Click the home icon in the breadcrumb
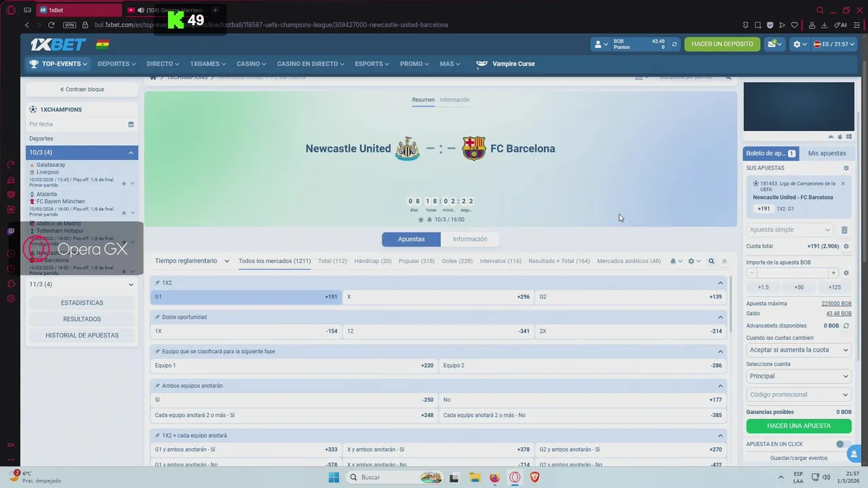868x488 pixels. 153,77
